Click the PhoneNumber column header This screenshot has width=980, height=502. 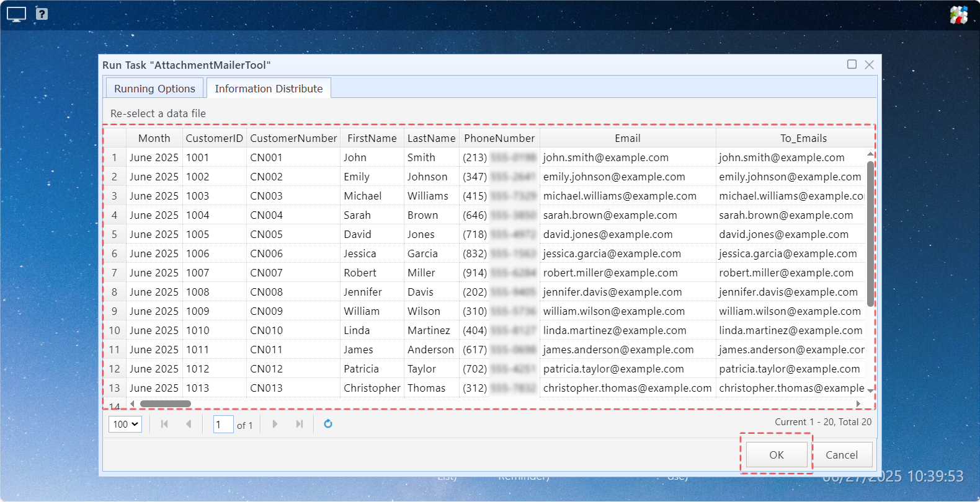[x=499, y=138]
